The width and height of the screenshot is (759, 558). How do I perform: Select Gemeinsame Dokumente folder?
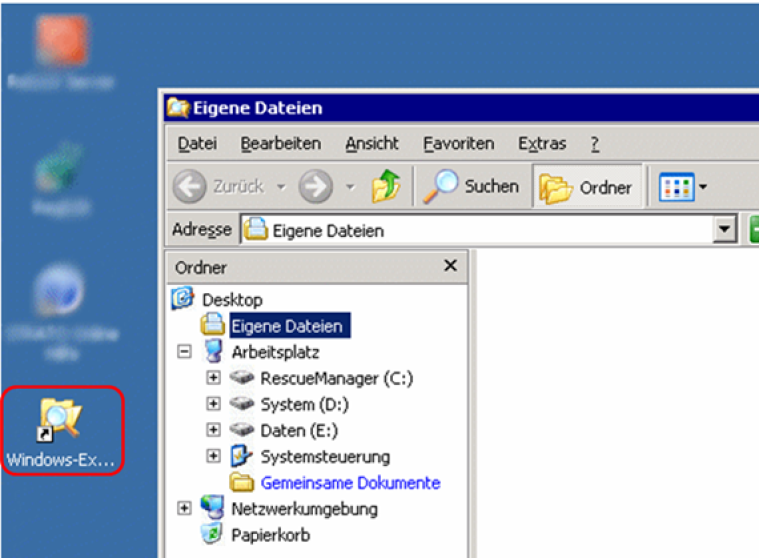[x=350, y=483]
